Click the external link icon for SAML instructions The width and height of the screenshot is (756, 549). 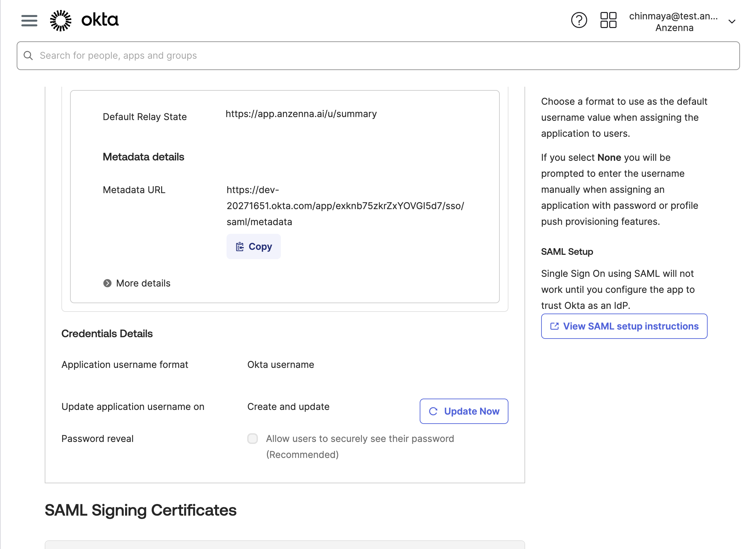click(x=554, y=327)
